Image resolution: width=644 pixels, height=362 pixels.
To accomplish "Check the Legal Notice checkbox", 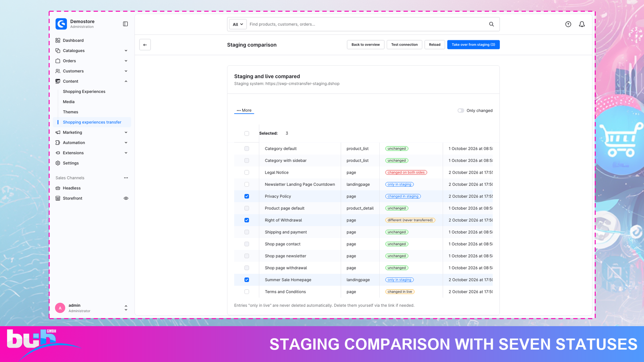I will [x=247, y=173].
